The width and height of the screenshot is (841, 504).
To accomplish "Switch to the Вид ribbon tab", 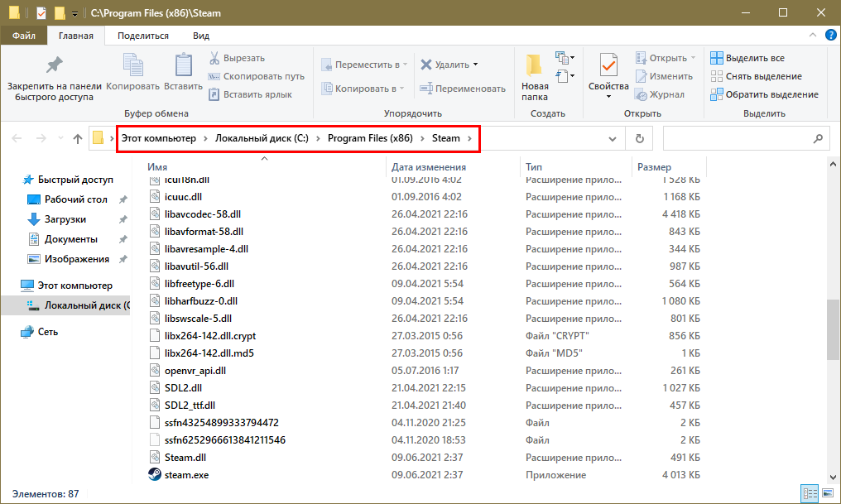I will coord(200,36).
